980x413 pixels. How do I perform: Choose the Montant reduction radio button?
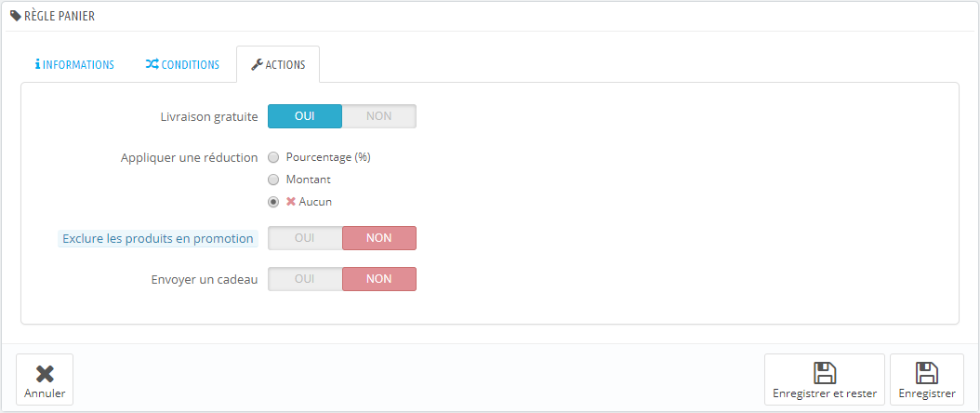click(x=273, y=180)
